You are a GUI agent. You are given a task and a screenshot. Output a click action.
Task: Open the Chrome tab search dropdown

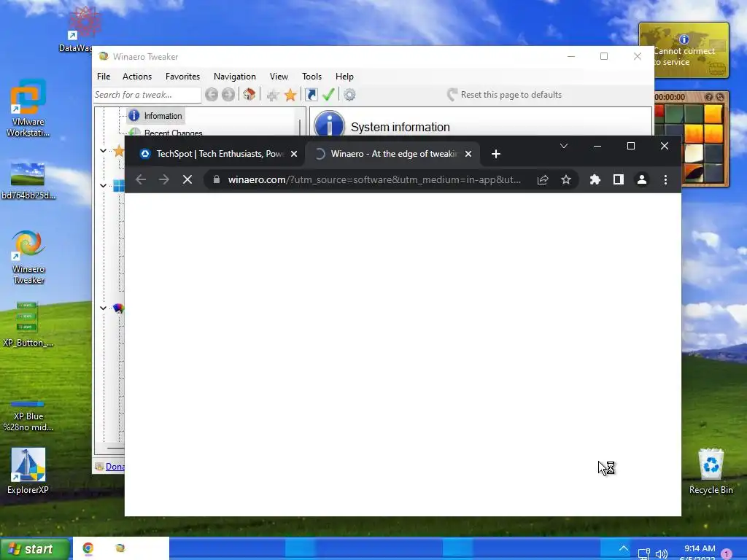coord(564,146)
